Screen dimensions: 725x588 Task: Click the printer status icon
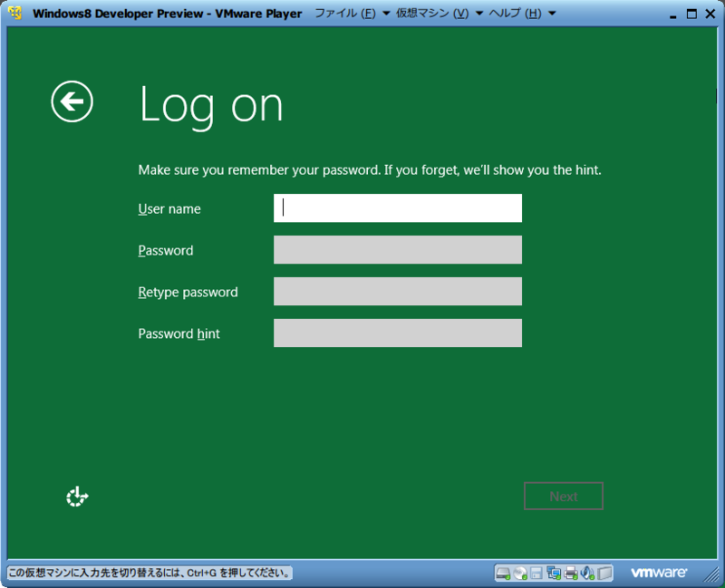571,574
